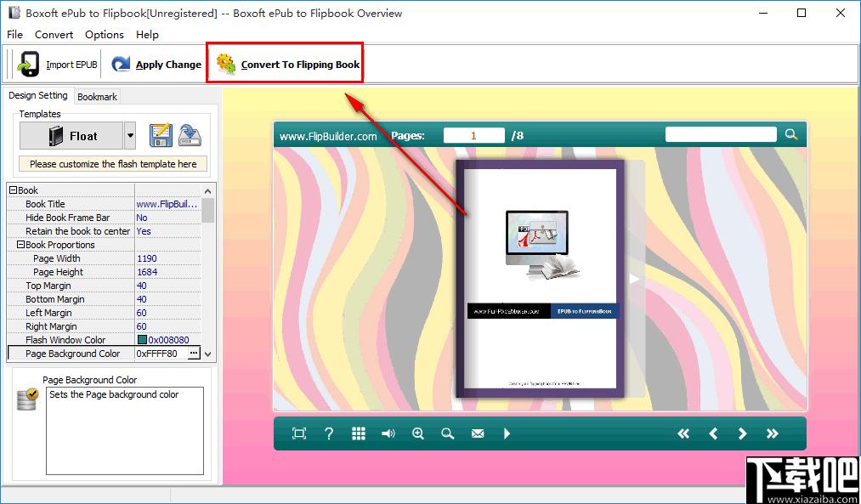Click the Flash Window Color teal swatch

(142, 340)
